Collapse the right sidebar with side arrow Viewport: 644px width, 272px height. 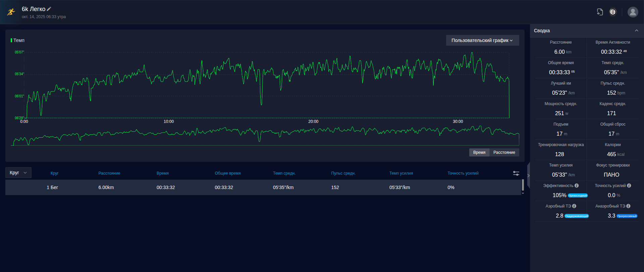point(528,176)
